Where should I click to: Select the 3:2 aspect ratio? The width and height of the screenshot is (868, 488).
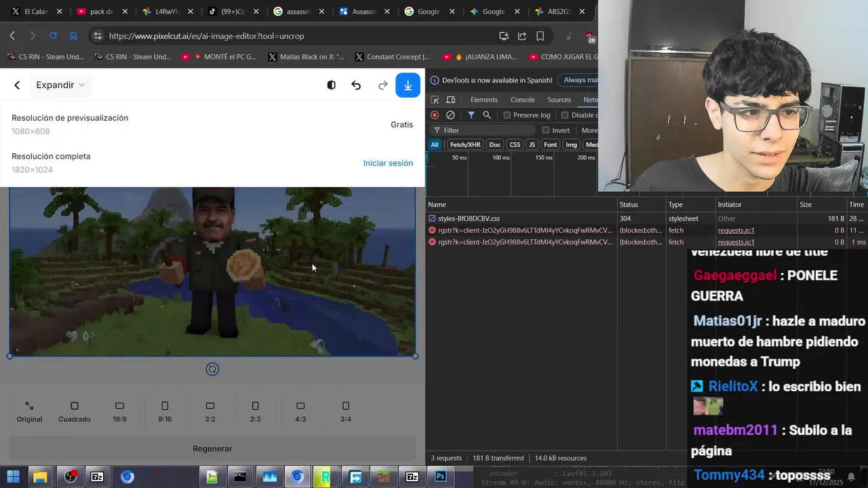[210, 412]
